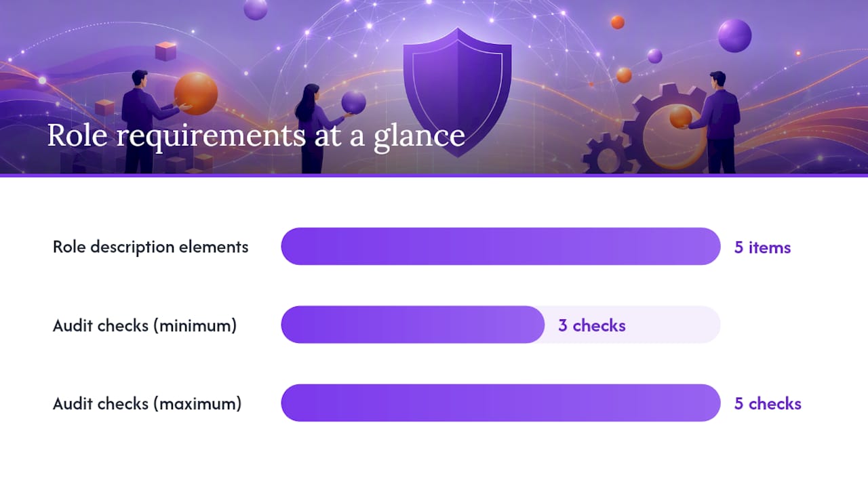Click the small dark gear icon

tap(607, 154)
